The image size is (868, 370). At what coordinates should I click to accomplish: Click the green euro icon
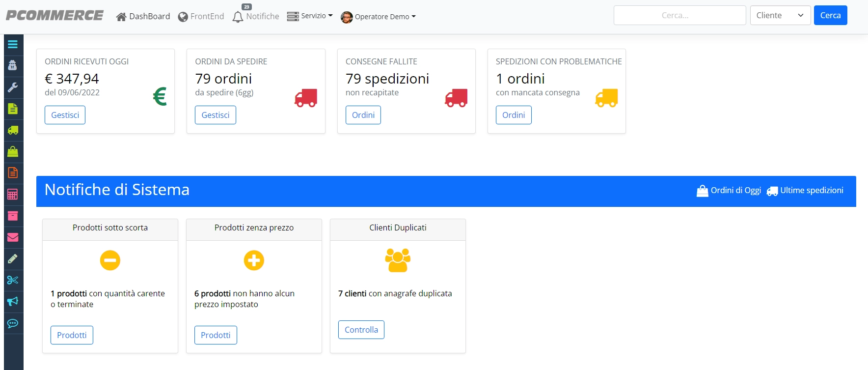click(160, 96)
